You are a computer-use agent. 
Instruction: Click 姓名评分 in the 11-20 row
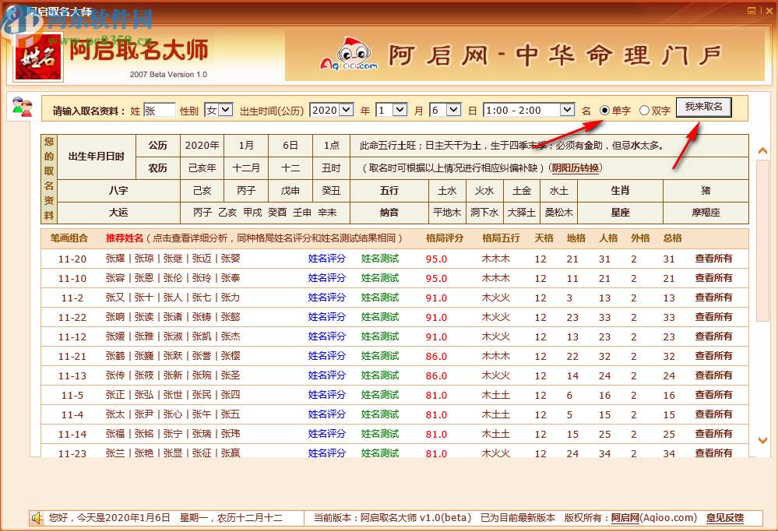point(327,259)
